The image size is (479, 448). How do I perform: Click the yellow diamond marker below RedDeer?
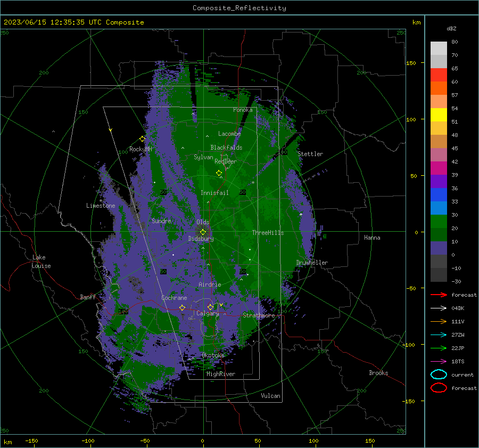pyautogui.click(x=219, y=173)
